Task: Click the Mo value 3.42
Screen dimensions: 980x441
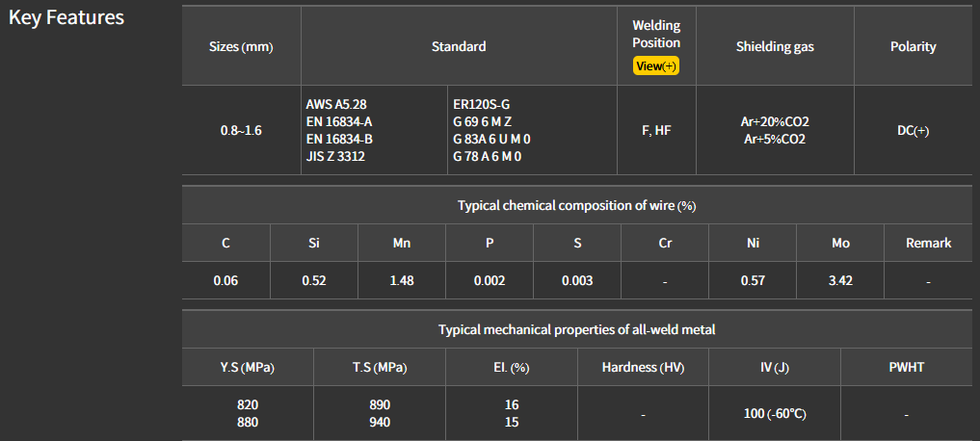Action: (x=840, y=280)
